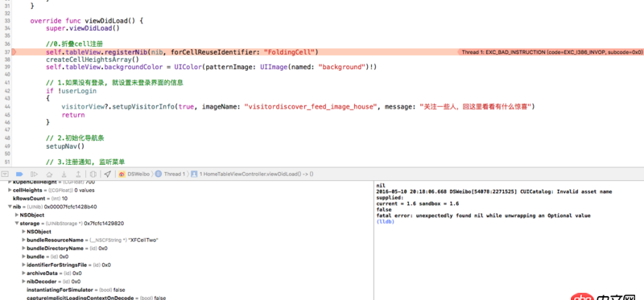The height and width of the screenshot is (300, 644).
Task: Click the "override func viewDidLoad()" declaration
Action: click(x=87, y=21)
